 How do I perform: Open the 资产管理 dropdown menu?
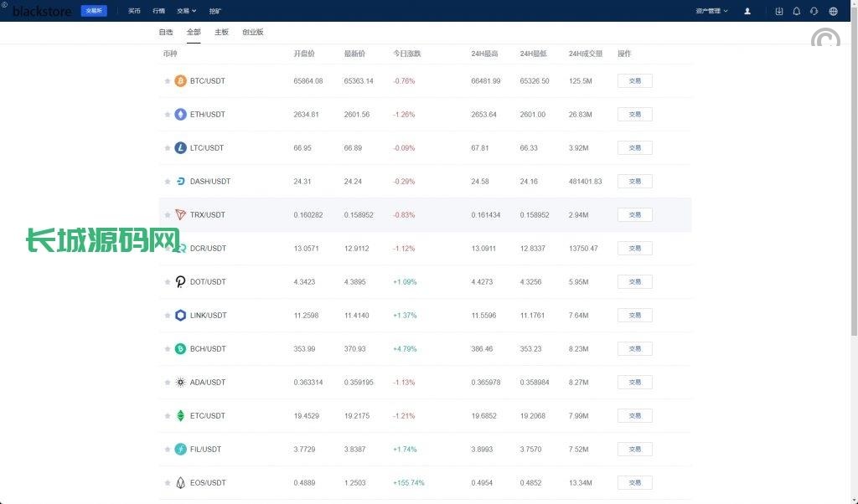click(x=711, y=12)
